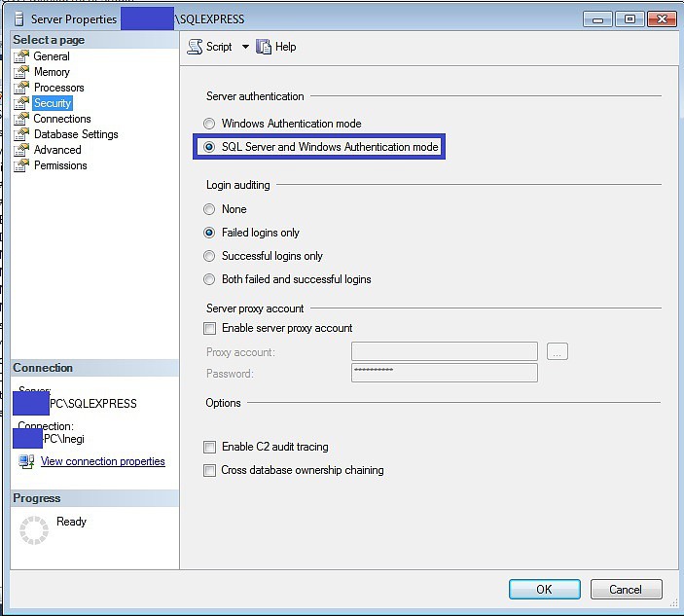This screenshot has width=684, height=616.
Task: Click the 'Ready' progress status text
Action: [x=72, y=522]
